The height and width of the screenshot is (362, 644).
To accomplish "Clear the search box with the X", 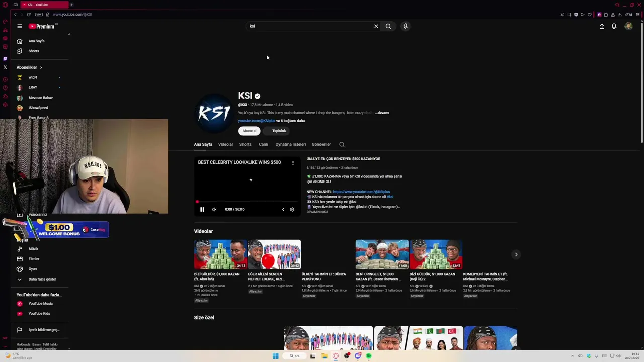I will 376,26.
